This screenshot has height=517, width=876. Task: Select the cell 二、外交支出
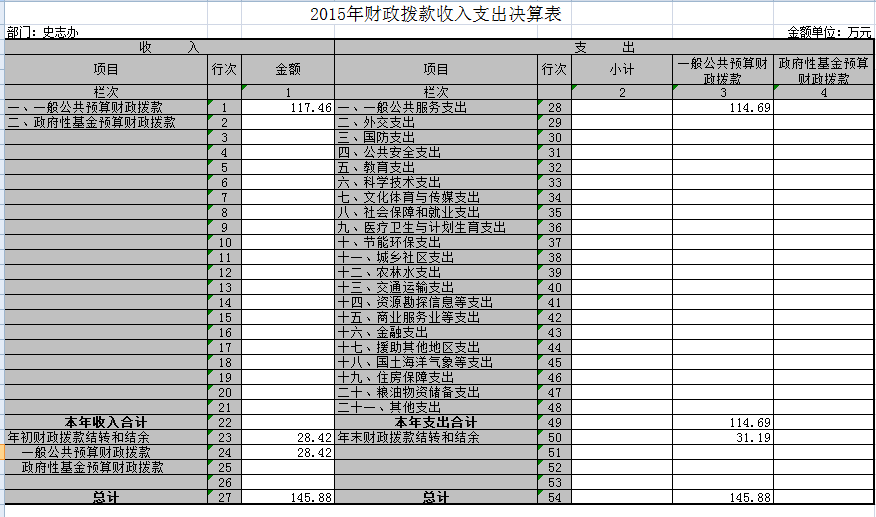point(436,122)
